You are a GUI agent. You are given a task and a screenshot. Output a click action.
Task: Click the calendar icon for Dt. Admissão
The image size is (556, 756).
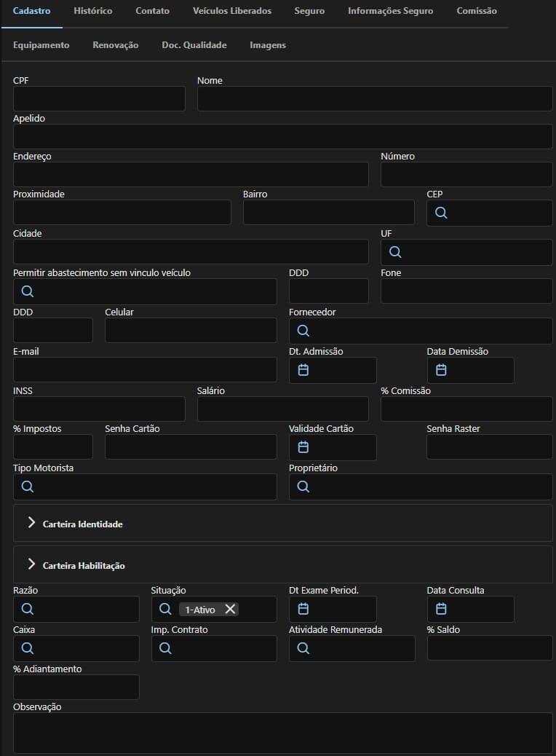coord(303,370)
